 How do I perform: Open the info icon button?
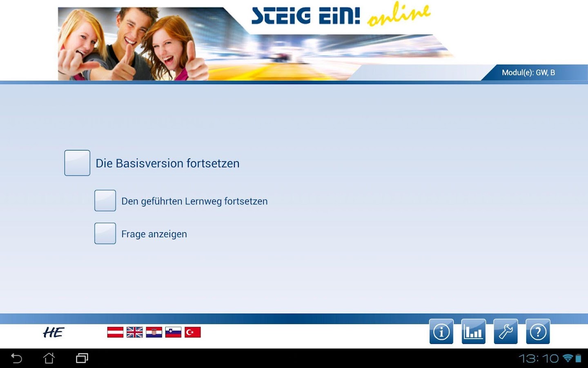click(441, 332)
